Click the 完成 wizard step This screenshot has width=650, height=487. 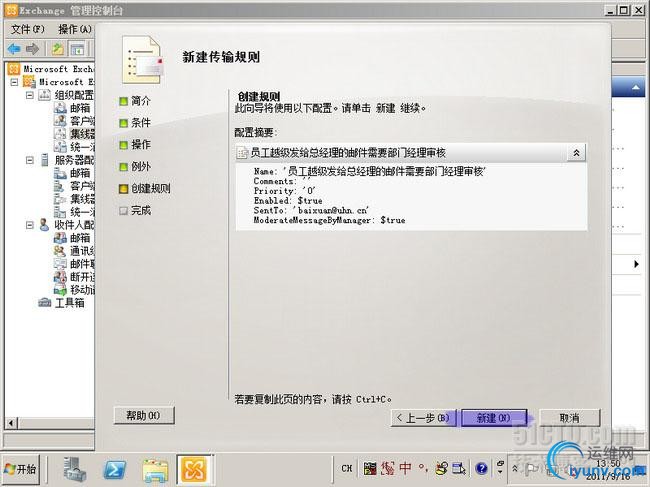pyautogui.click(x=141, y=211)
